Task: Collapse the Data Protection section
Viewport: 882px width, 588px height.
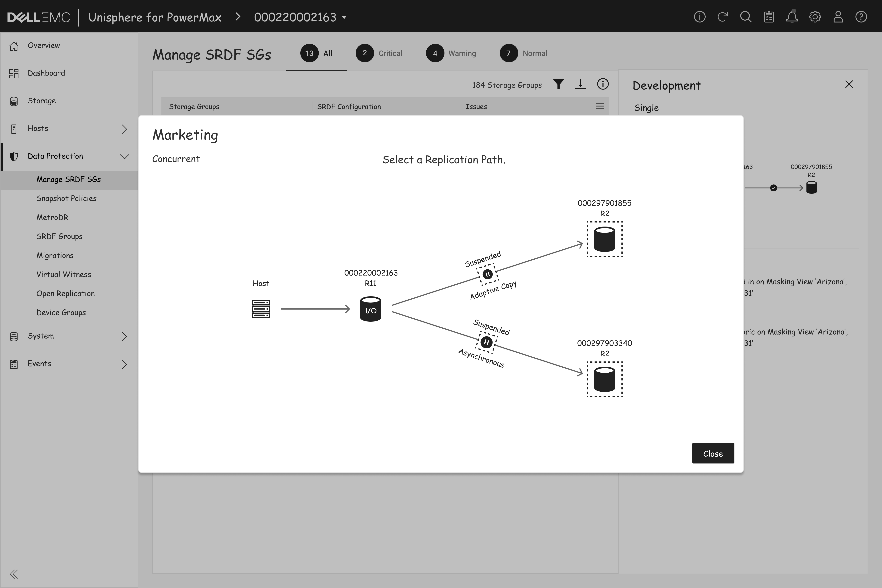Action: 124,156
